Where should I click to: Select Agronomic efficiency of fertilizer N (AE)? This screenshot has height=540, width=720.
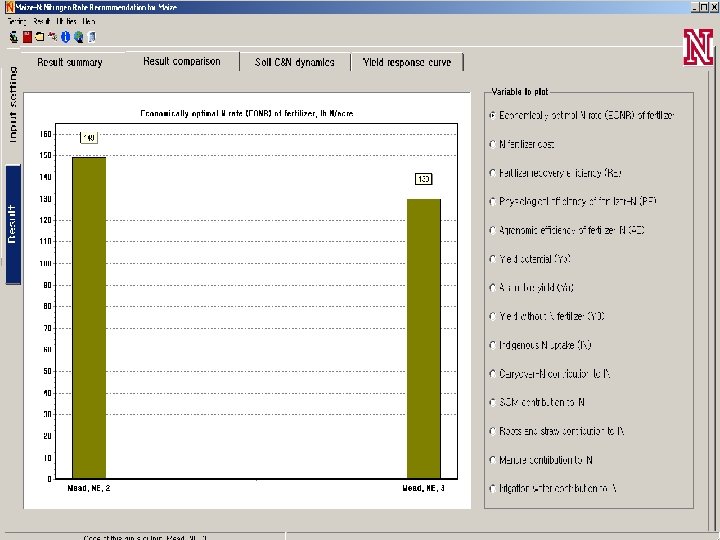coord(567,231)
